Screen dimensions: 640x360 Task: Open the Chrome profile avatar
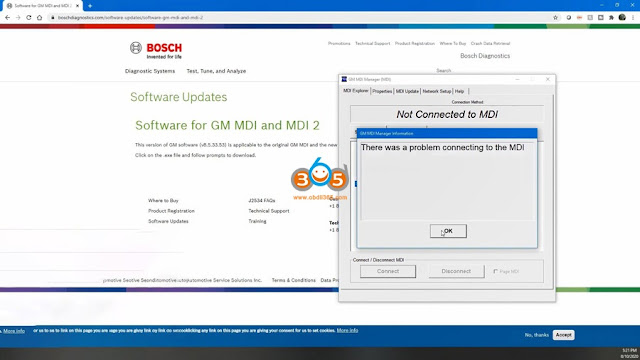(x=622, y=17)
